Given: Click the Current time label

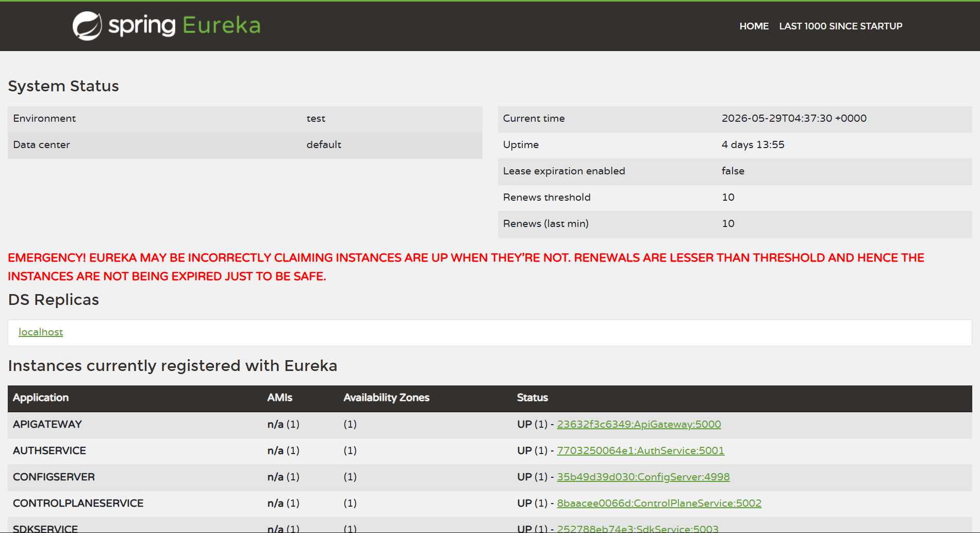Looking at the screenshot, I should 534,118.
